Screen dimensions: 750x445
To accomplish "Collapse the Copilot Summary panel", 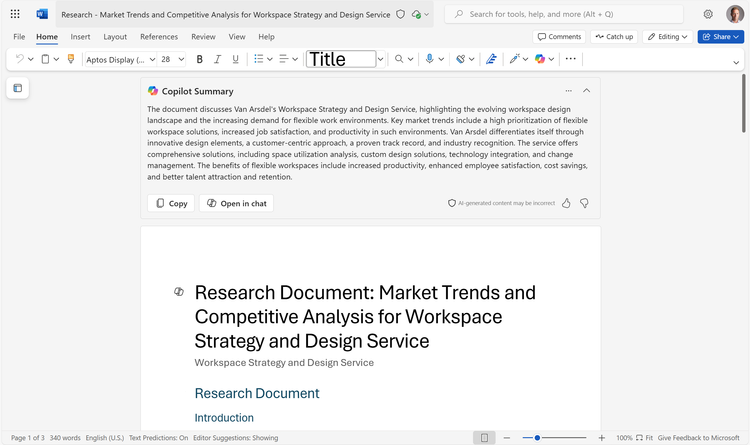I will pyautogui.click(x=587, y=91).
